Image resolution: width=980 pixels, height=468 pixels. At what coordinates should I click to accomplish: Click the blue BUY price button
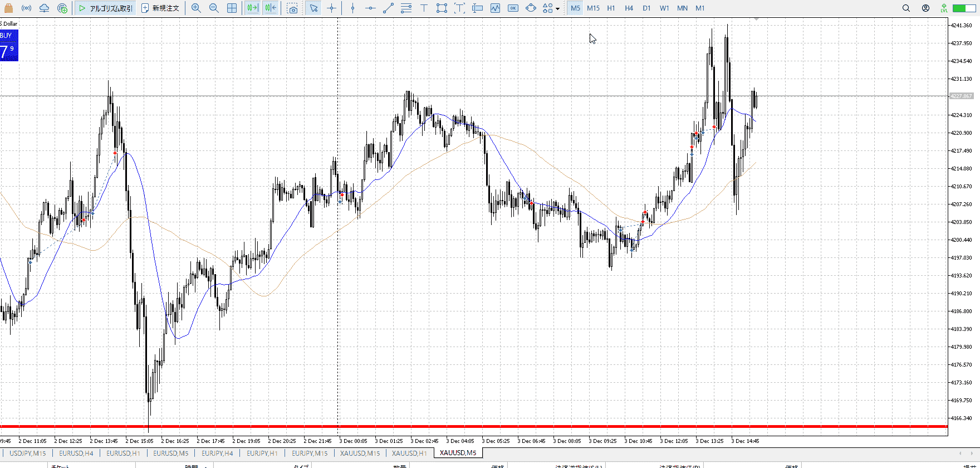9,46
